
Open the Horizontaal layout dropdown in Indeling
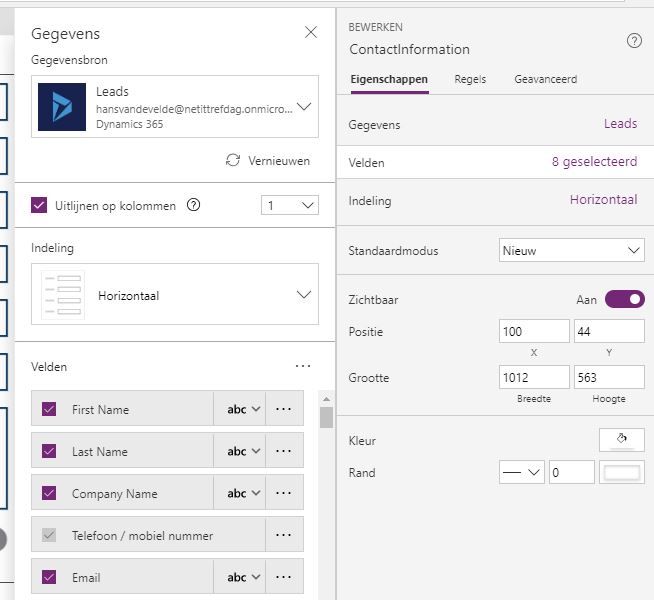click(304, 295)
